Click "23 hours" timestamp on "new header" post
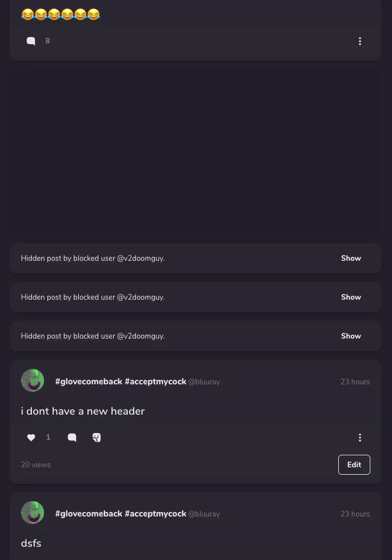The width and height of the screenshot is (392, 560). click(x=355, y=382)
